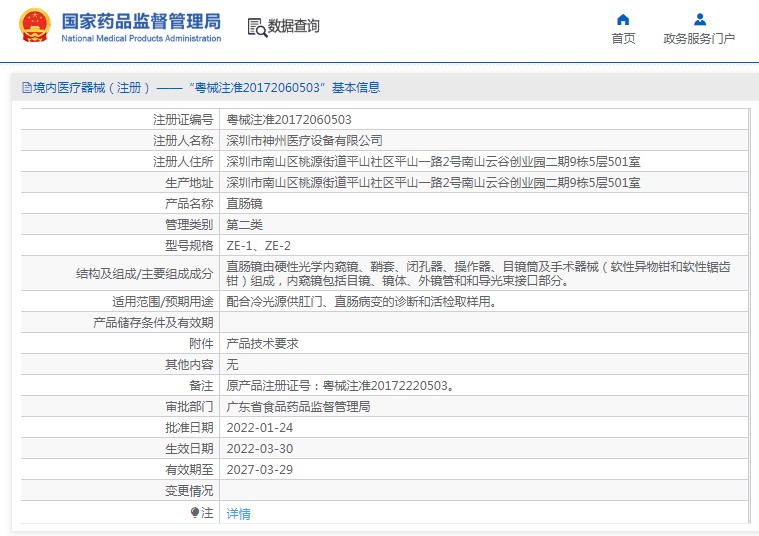Select effective date 2022-03-30
Viewport: 759px width, 536px height.
259,448
